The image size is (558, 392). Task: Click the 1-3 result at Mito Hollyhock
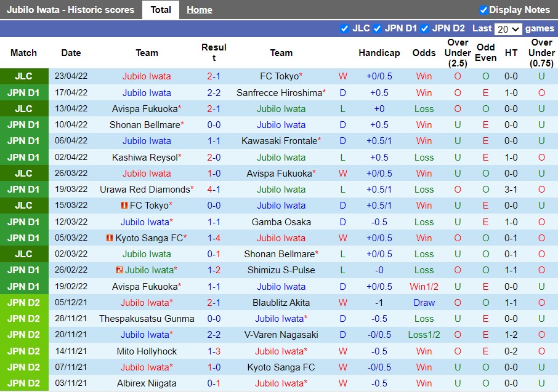[x=214, y=351]
